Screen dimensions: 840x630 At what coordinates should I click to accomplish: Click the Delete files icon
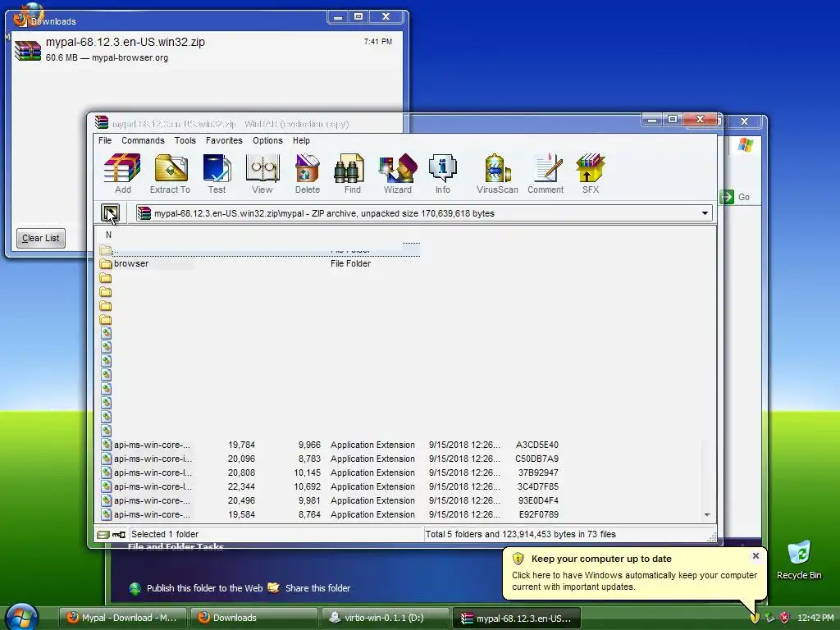pos(307,173)
